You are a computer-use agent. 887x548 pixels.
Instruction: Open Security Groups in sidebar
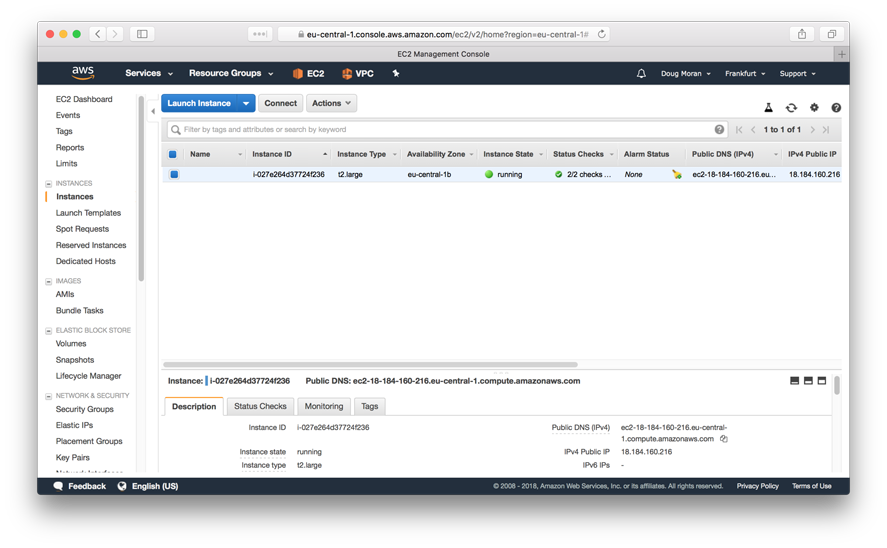[84, 409]
